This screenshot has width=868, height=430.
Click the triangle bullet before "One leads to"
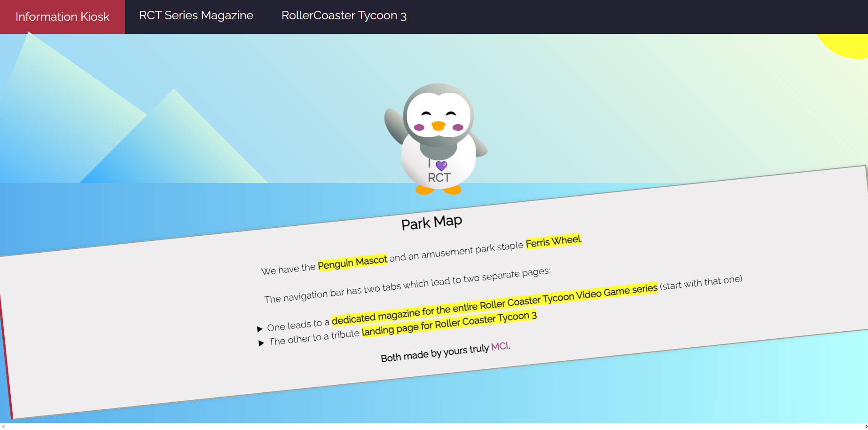click(260, 329)
